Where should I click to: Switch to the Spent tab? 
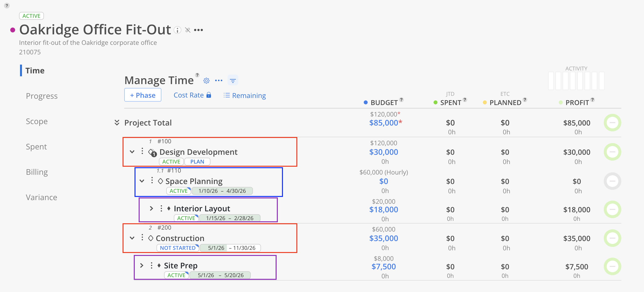pyautogui.click(x=36, y=146)
